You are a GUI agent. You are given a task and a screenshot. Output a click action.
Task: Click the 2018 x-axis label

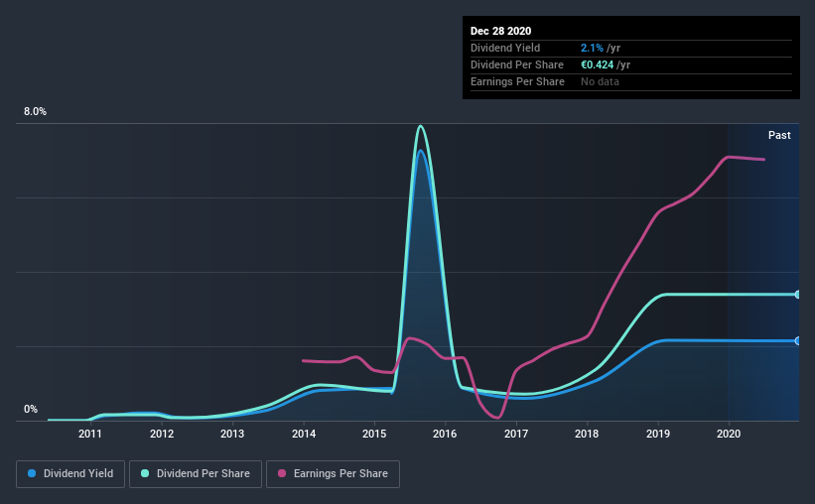pyautogui.click(x=587, y=434)
